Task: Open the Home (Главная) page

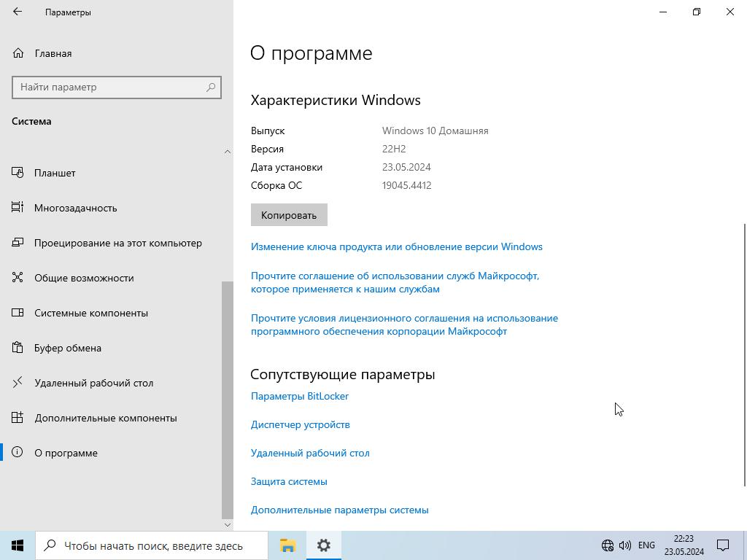Action: point(53,53)
